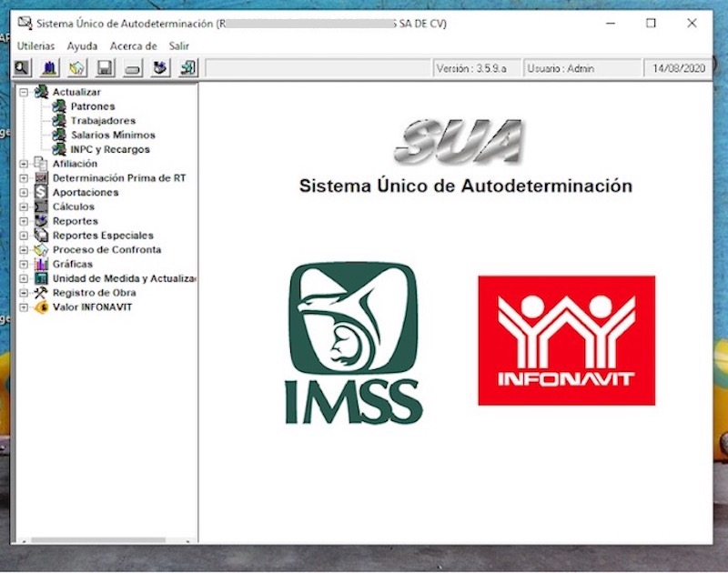Select Trabajadores under Actualizar

[103, 121]
